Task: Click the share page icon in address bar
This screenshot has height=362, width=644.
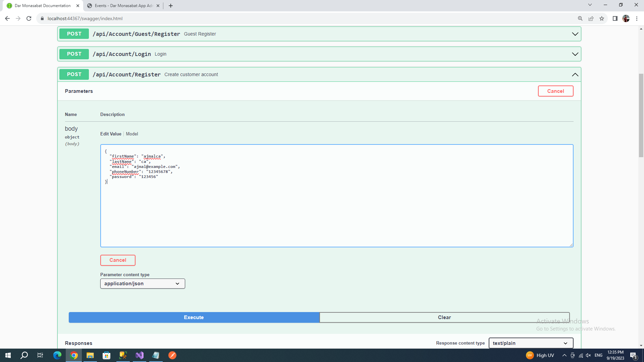Action: pyautogui.click(x=591, y=18)
